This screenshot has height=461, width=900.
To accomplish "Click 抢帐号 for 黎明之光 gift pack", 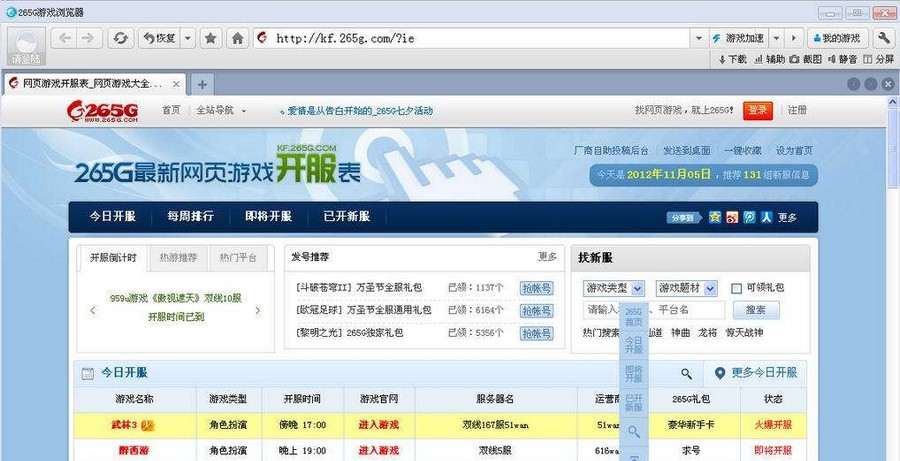I will [x=536, y=334].
